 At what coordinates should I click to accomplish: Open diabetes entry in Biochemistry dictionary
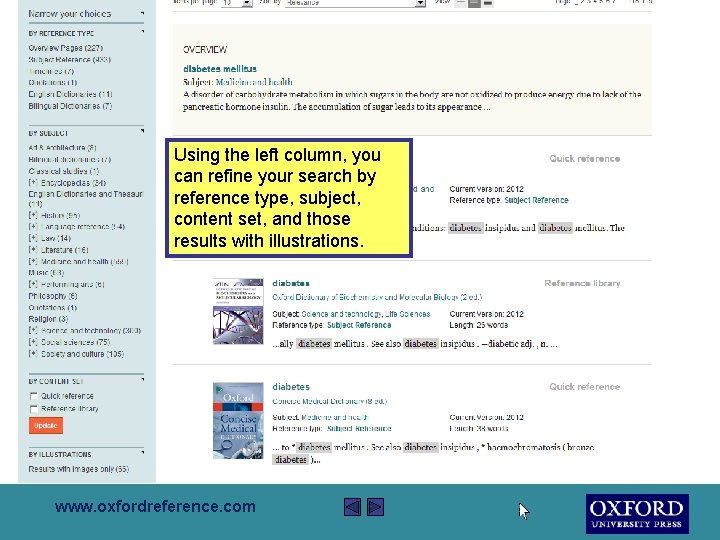[291, 283]
